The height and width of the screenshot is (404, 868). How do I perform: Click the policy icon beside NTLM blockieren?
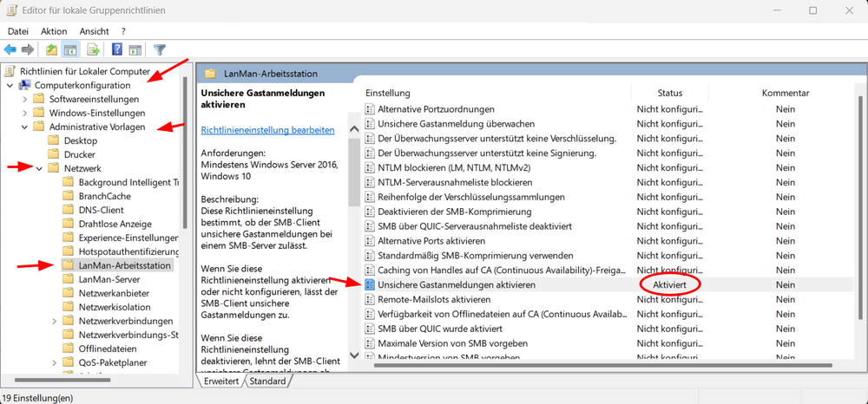369,167
